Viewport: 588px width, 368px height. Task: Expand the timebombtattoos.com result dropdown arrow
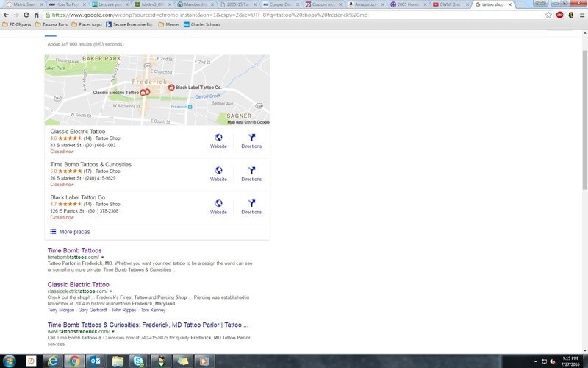[x=102, y=257]
